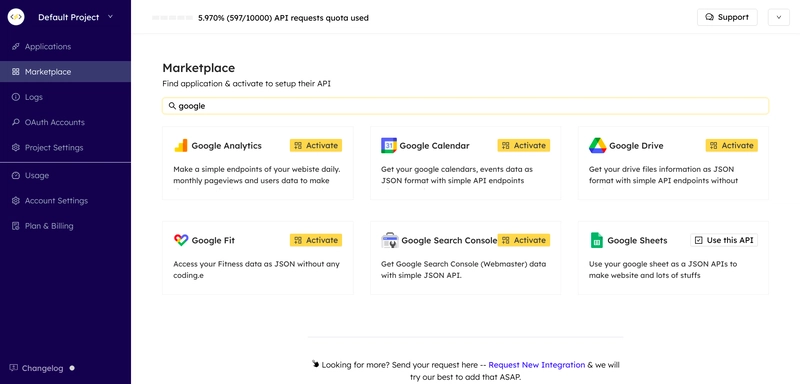This screenshot has height=384, width=800.
Task: Open the Google Sheets card title
Action: 637,241
